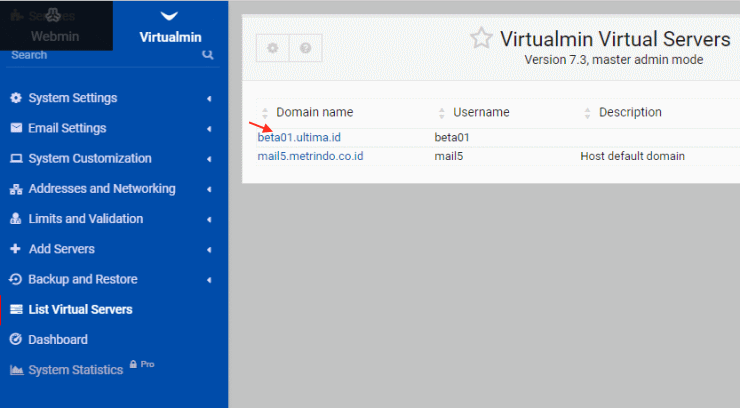Open System Customization menu
740x408 pixels.
pyautogui.click(x=90, y=158)
